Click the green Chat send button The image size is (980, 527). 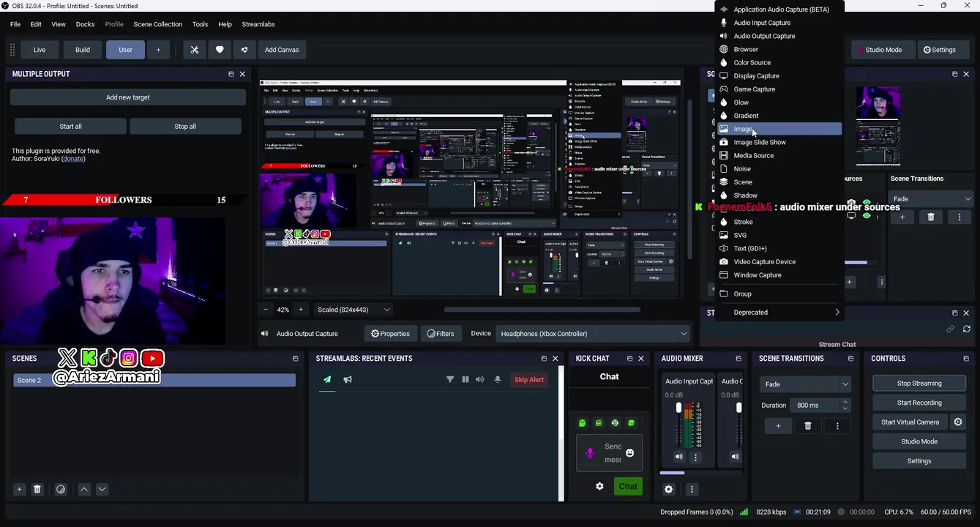pyautogui.click(x=628, y=486)
